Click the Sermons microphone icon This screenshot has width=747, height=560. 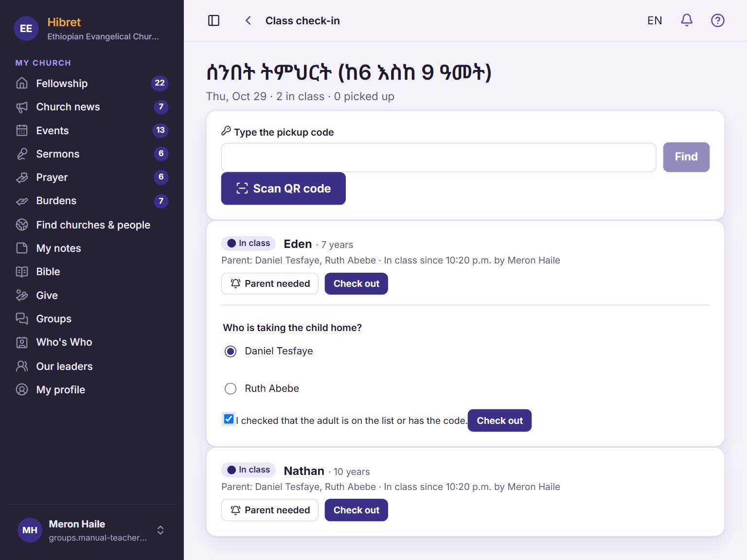(22, 154)
